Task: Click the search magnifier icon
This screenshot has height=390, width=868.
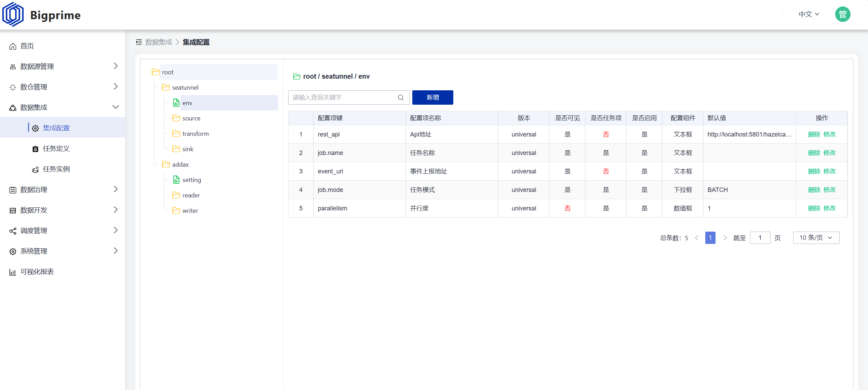Action: (x=401, y=97)
